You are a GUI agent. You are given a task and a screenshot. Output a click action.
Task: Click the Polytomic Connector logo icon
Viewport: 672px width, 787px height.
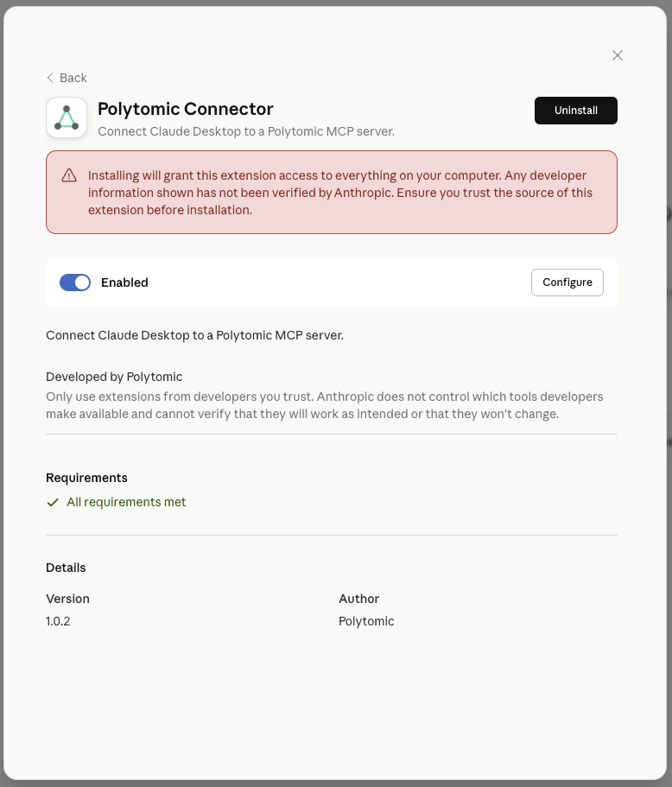click(67, 117)
